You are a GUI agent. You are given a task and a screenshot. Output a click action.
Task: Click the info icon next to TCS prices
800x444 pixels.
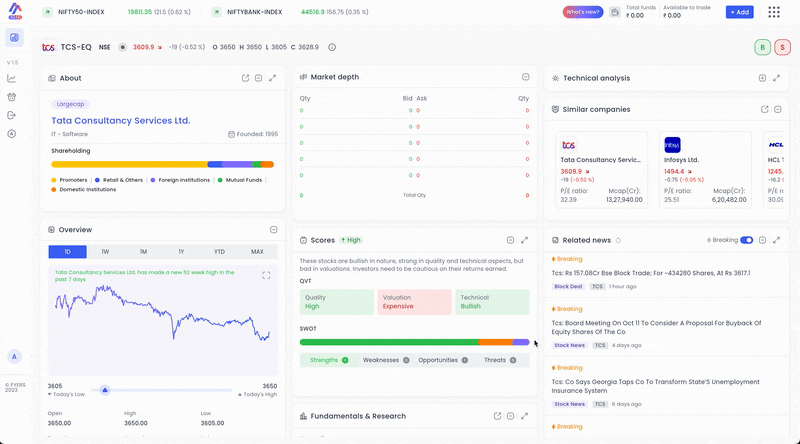pyautogui.click(x=332, y=47)
